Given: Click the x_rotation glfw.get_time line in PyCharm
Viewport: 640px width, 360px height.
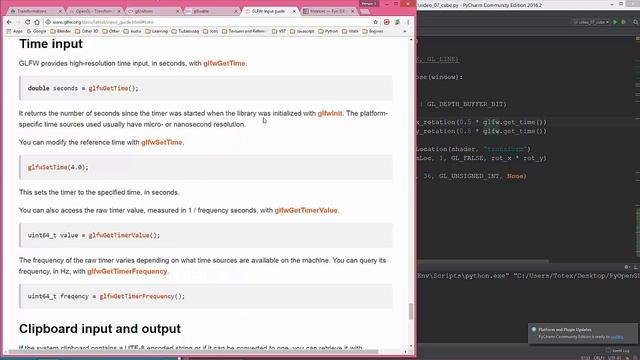Looking at the screenshot, I should coord(481,122).
